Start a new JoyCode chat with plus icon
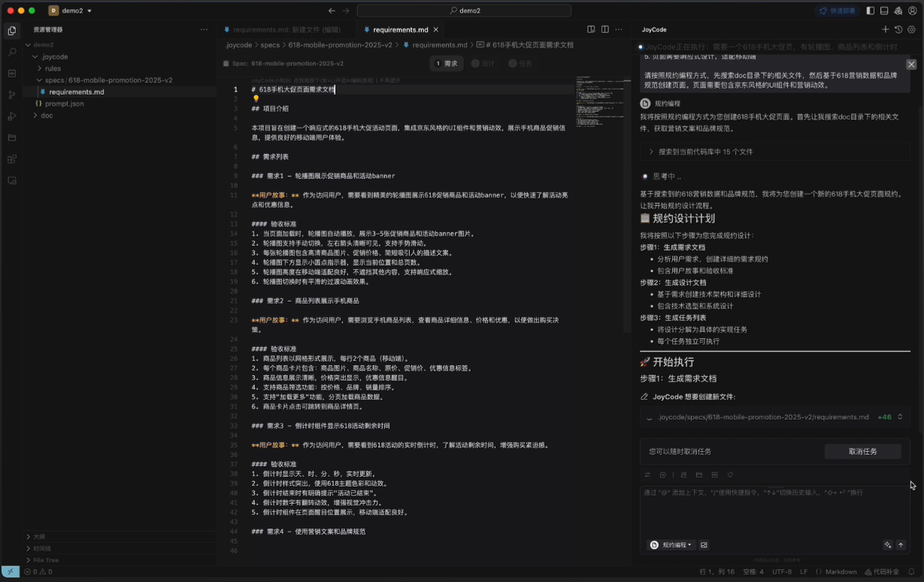The height and width of the screenshot is (582, 924). (x=885, y=29)
